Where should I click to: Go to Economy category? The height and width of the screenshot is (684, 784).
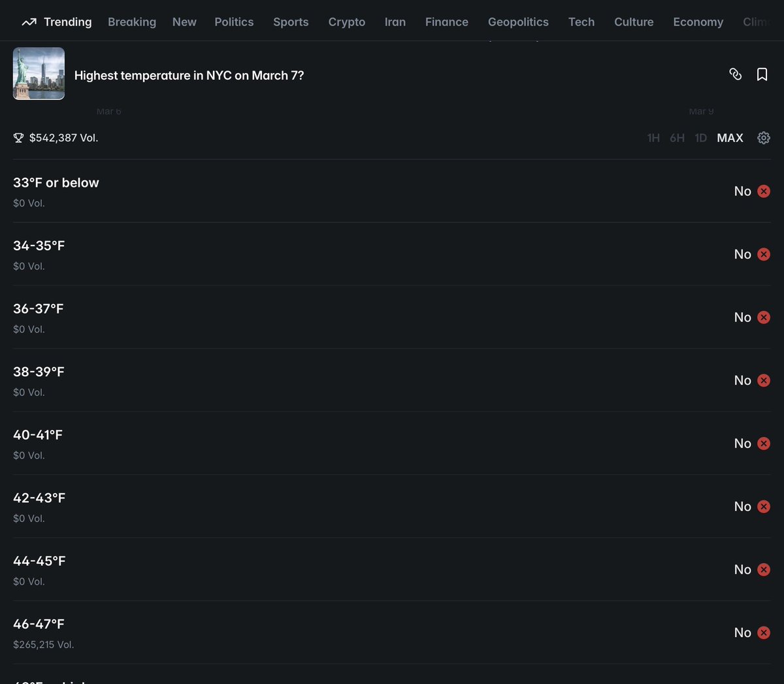pos(698,22)
